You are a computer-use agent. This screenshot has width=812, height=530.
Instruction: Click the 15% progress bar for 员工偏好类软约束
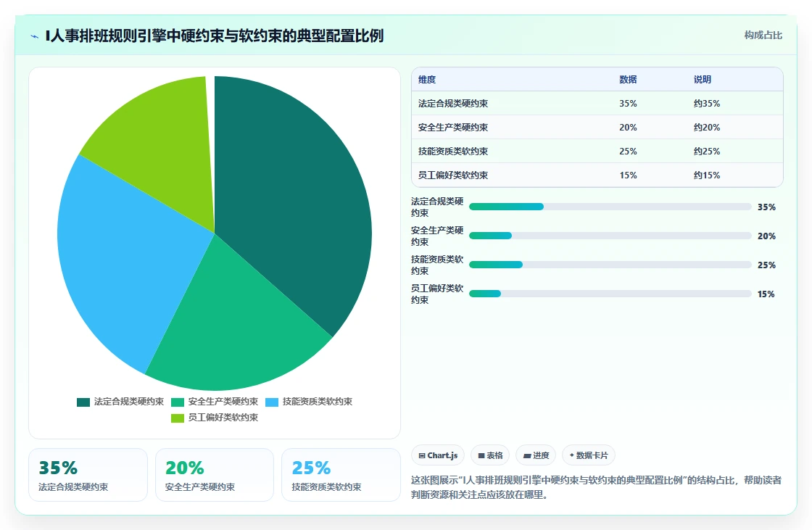coord(610,294)
